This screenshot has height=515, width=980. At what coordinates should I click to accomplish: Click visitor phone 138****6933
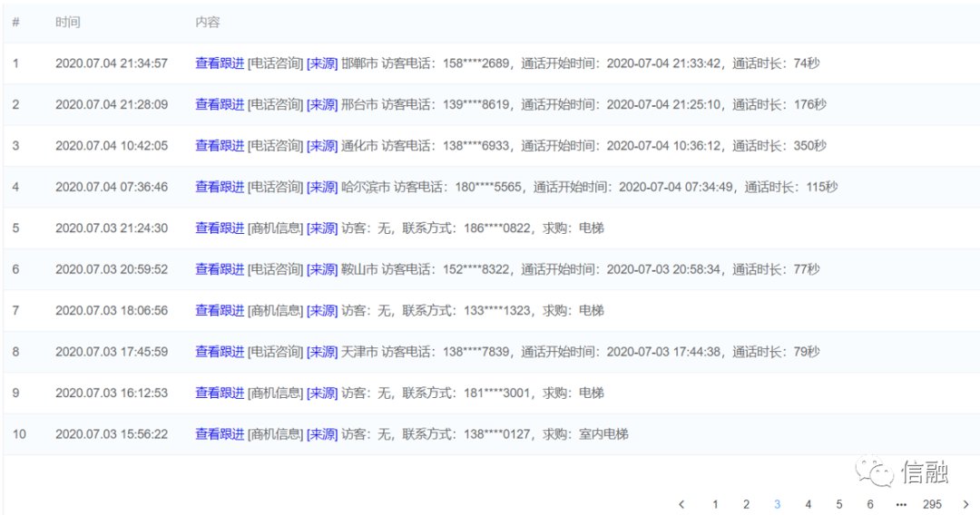[x=475, y=145]
